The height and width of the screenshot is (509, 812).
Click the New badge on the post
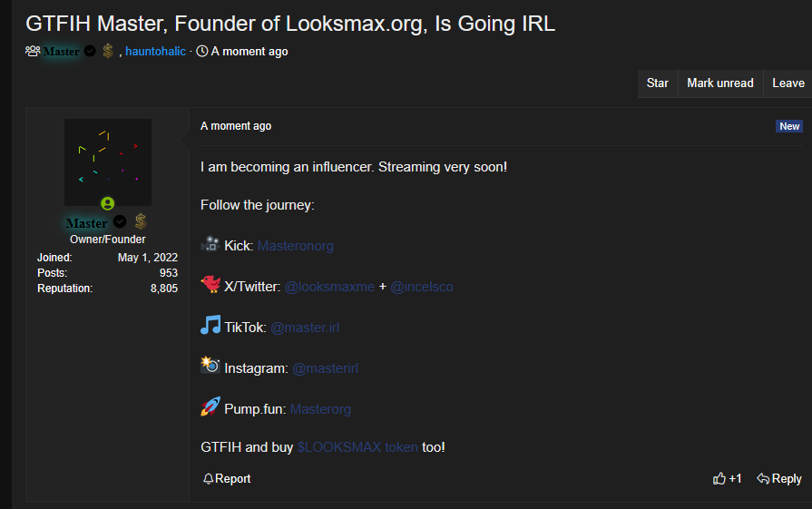(789, 126)
